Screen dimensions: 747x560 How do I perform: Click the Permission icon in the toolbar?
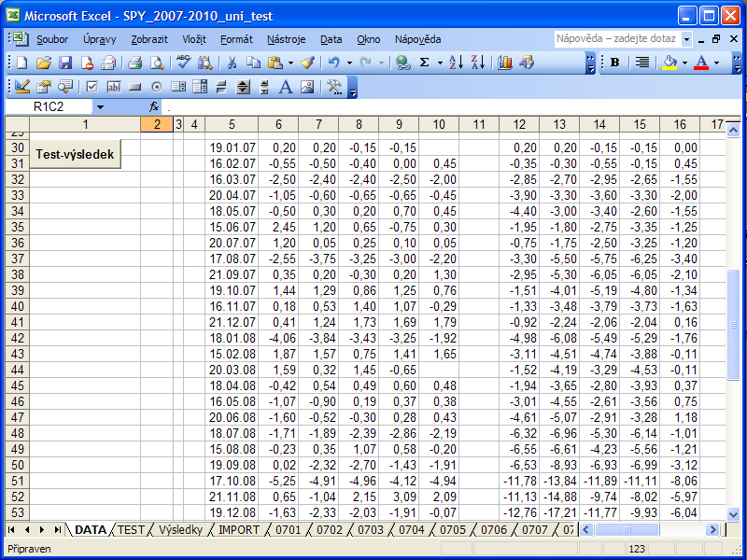point(87,63)
